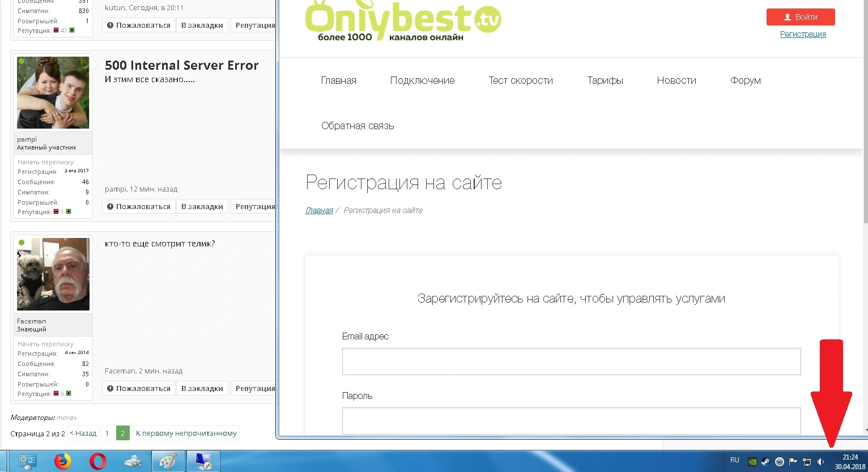Focus the Пароль password input field

pyautogui.click(x=571, y=421)
